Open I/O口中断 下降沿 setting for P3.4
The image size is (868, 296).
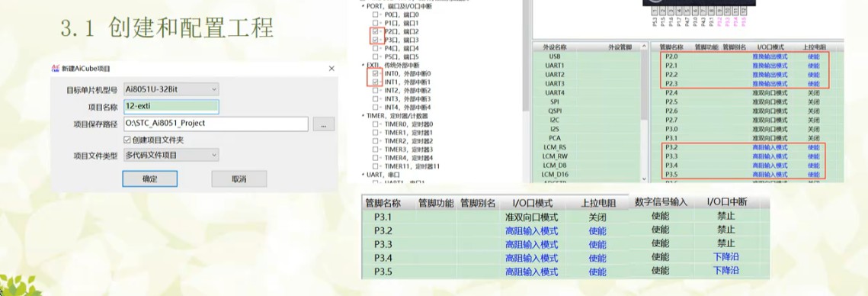(725, 256)
